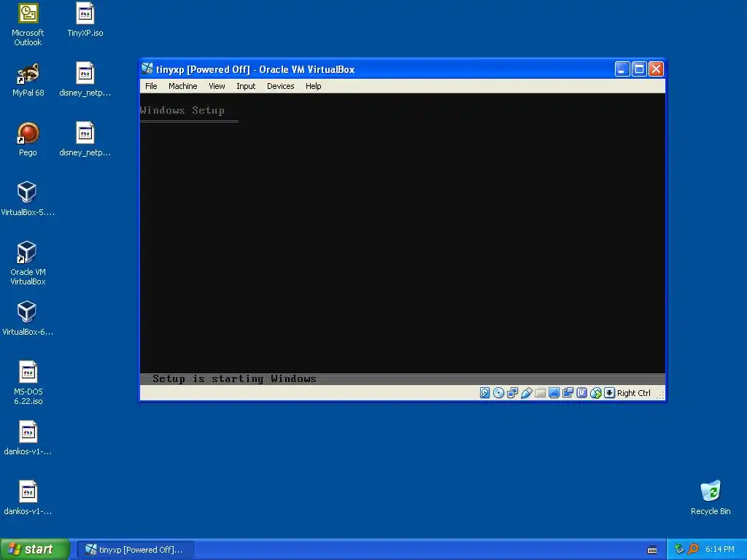Click the resize grip at VirtualBox window corner
This screenshot has width=747, height=560.
[661, 395]
